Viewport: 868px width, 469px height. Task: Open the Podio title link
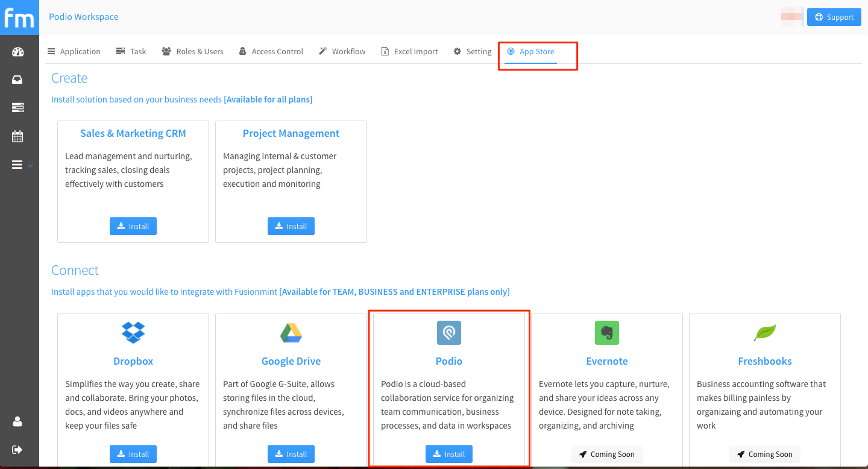pos(449,361)
